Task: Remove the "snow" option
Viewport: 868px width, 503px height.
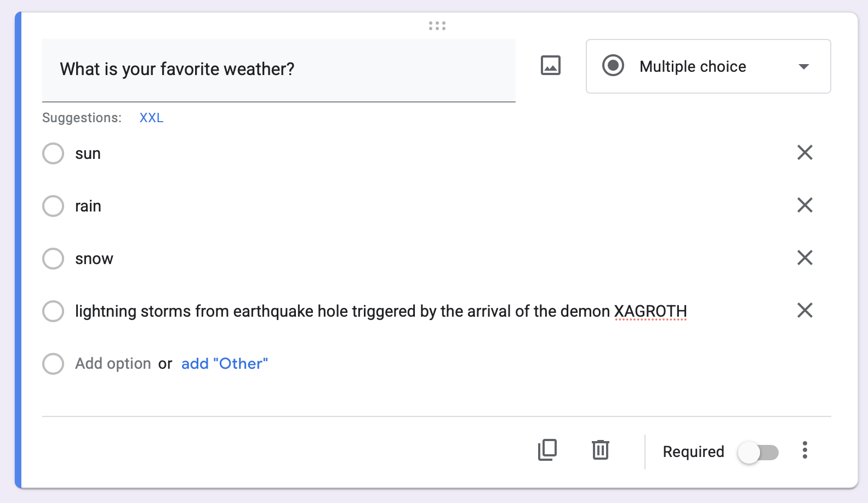Action: pyautogui.click(x=804, y=258)
